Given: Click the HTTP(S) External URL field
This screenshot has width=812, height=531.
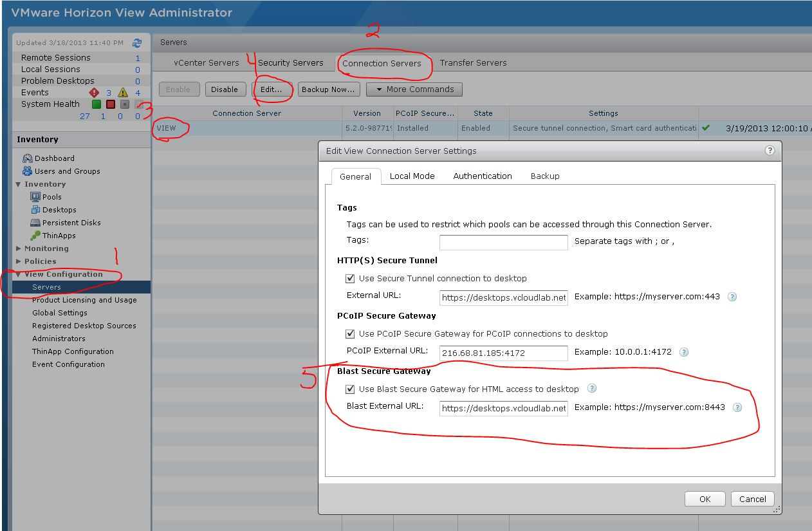Looking at the screenshot, I should (504, 297).
